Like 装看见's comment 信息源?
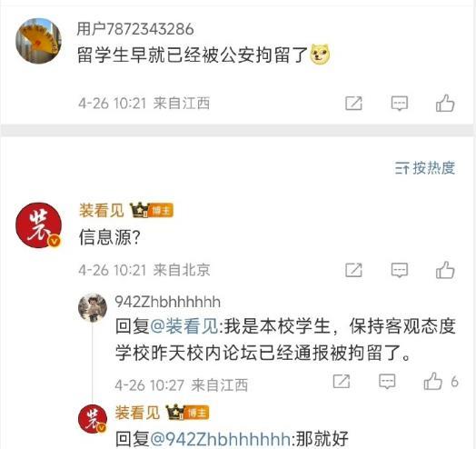The height and width of the screenshot is (449, 476). [445, 270]
